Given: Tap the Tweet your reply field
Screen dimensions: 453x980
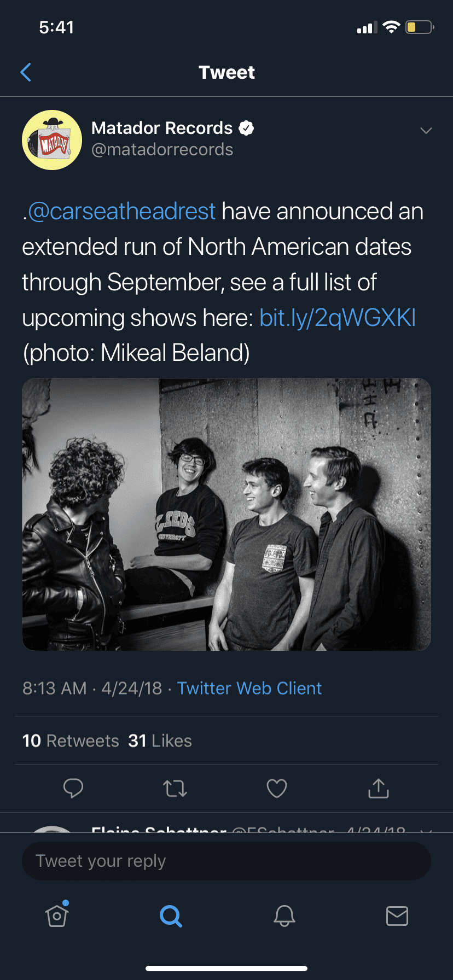Looking at the screenshot, I should (226, 861).
